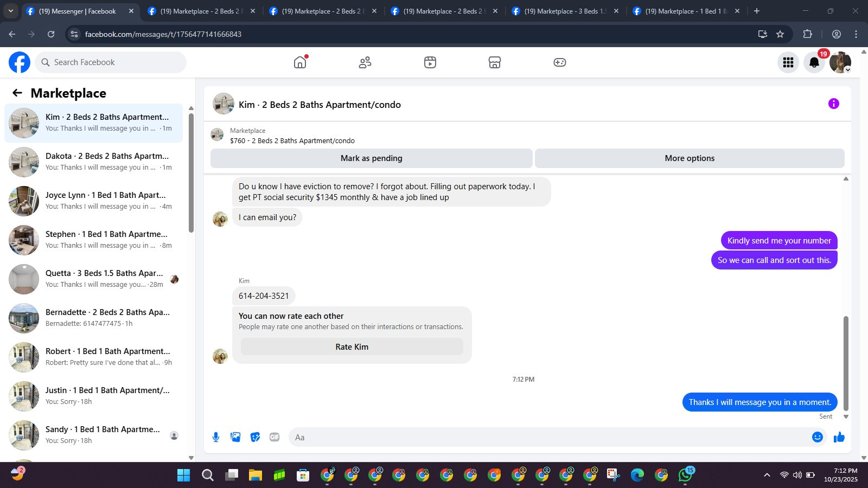This screenshot has width=868, height=488.
Task: Click the back arrow next to Marketplace
Action: [x=17, y=93]
